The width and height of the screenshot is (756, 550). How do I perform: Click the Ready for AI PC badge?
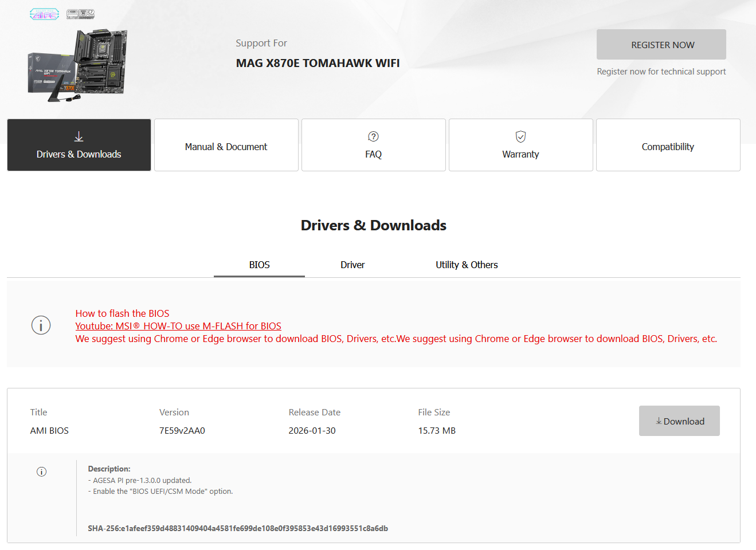click(x=44, y=14)
